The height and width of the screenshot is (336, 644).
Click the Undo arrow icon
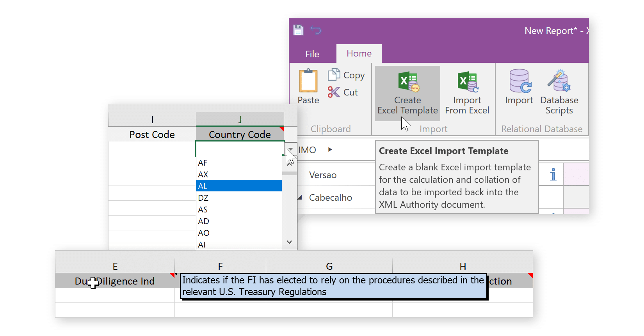pos(316,30)
